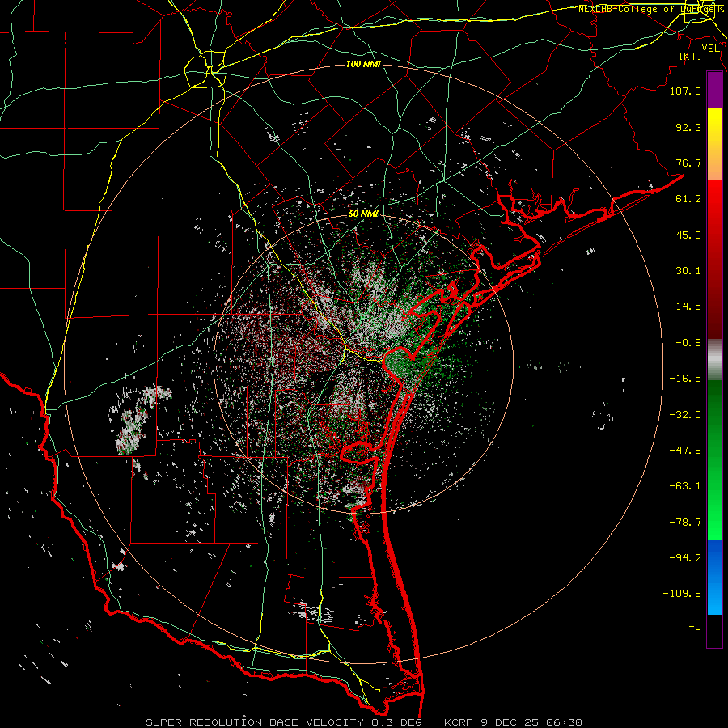
Task: Click the -109.8 legend value
Action: pyautogui.click(x=682, y=594)
